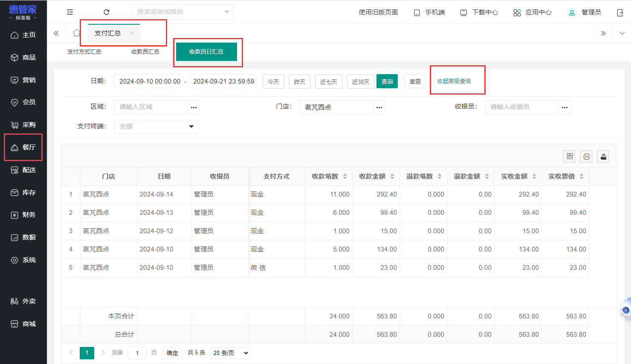Focus the jump-to-page number input
Viewport: 631px width, 364px height.
[137, 353]
